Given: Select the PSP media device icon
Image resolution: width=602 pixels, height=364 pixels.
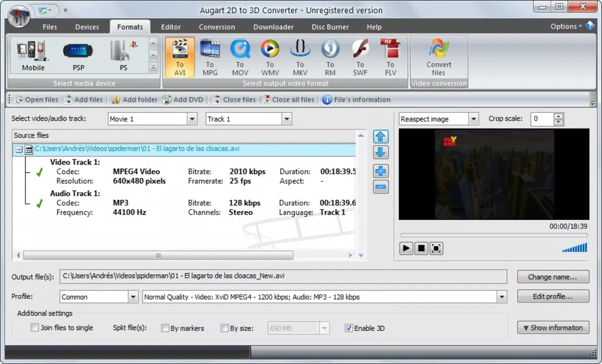Looking at the screenshot, I should (x=78, y=56).
